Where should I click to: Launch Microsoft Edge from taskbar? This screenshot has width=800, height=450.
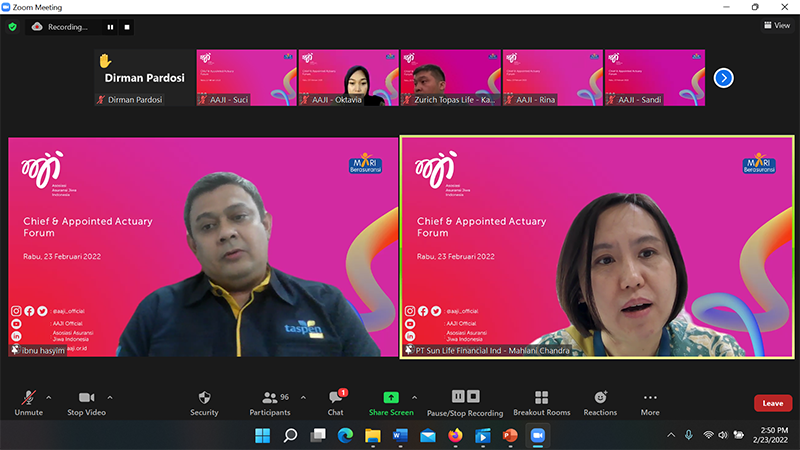(x=345, y=436)
